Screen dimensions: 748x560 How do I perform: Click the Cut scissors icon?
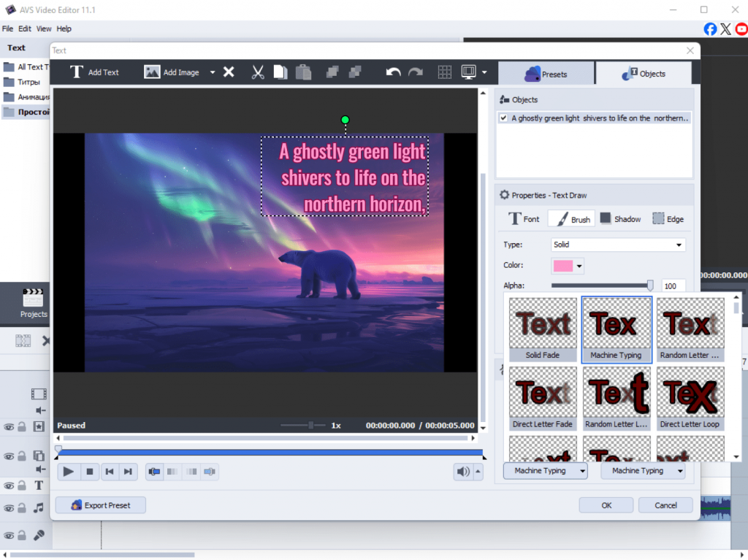pyautogui.click(x=258, y=72)
